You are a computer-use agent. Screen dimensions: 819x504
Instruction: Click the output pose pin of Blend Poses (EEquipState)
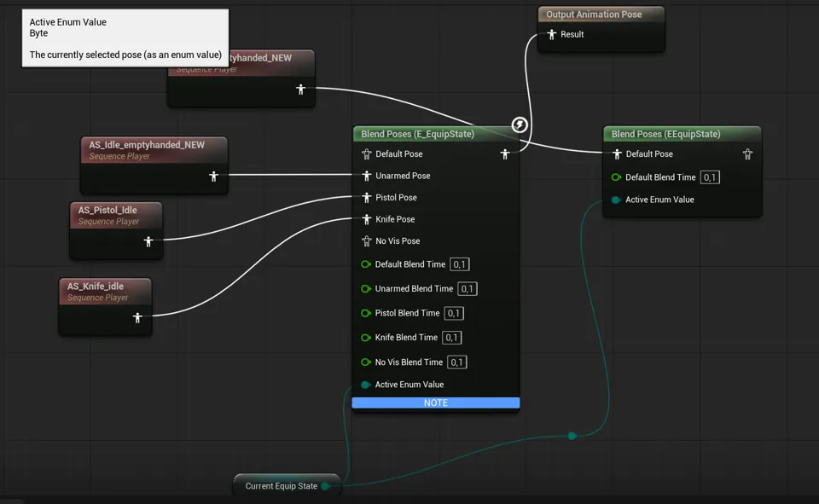pyautogui.click(x=747, y=154)
